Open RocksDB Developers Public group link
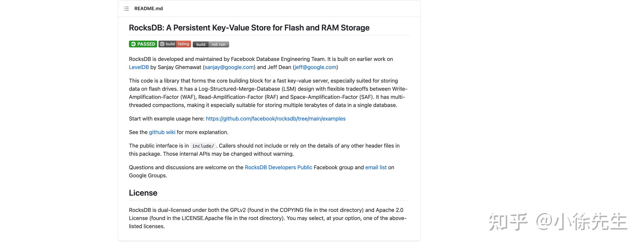The height and width of the screenshot is (248, 644). (x=278, y=167)
